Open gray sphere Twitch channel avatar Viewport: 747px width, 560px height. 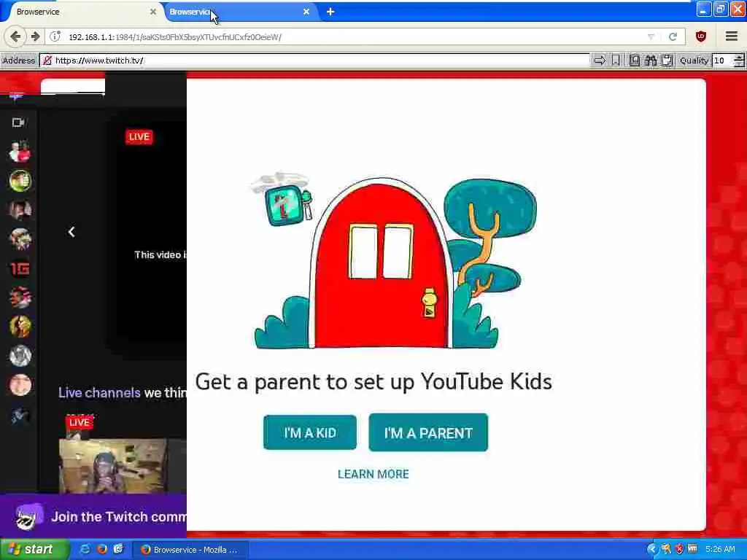tap(20, 356)
